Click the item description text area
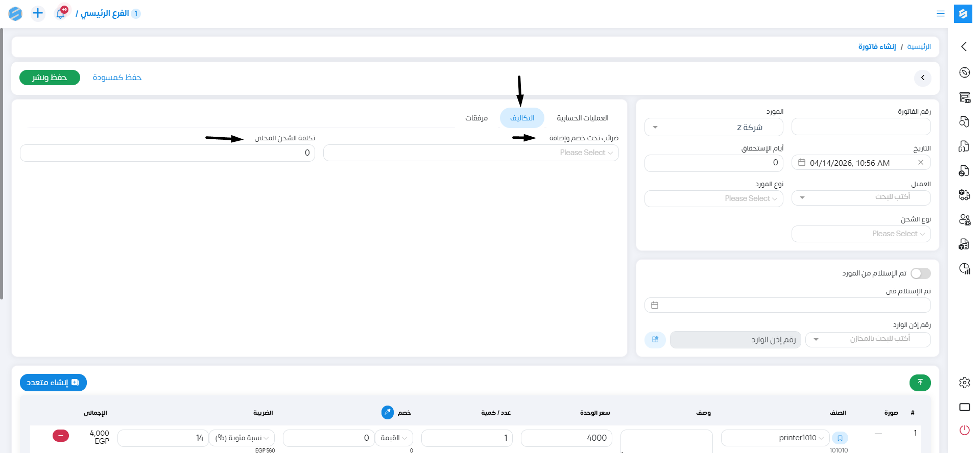 coord(666,441)
